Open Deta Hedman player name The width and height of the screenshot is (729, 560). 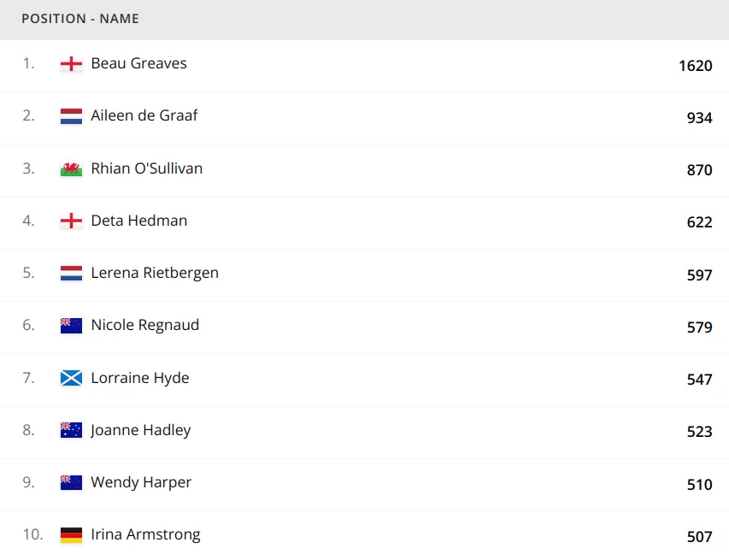pos(139,221)
